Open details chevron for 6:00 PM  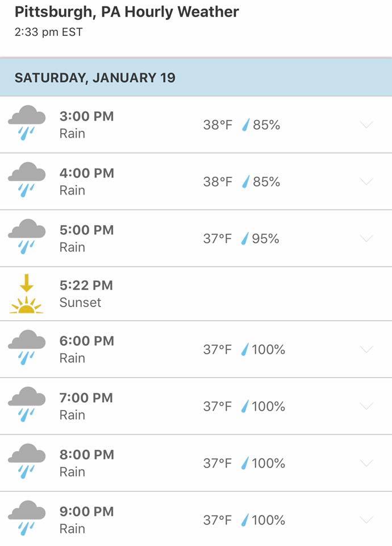click(366, 349)
